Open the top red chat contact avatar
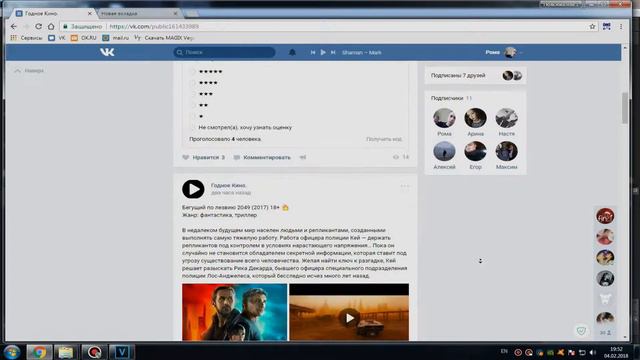This screenshot has width=640, height=360. coord(605,216)
